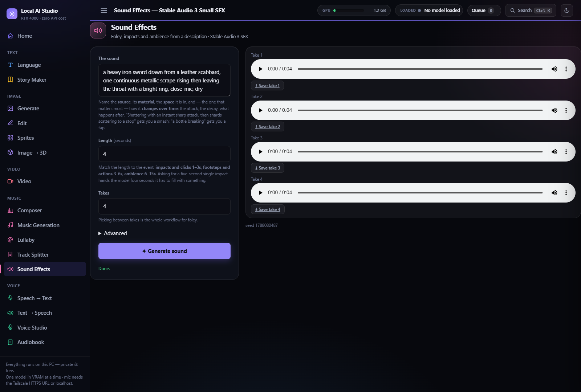The height and width of the screenshot is (392, 581).
Task: Mute Take 2 volume icon
Action: pos(554,110)
